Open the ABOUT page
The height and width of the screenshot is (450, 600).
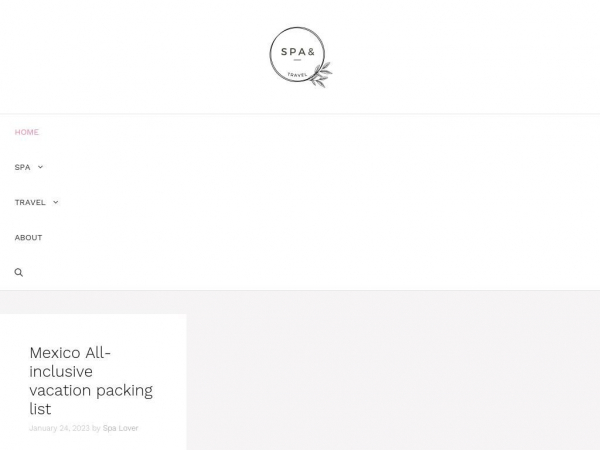(28, 238)
